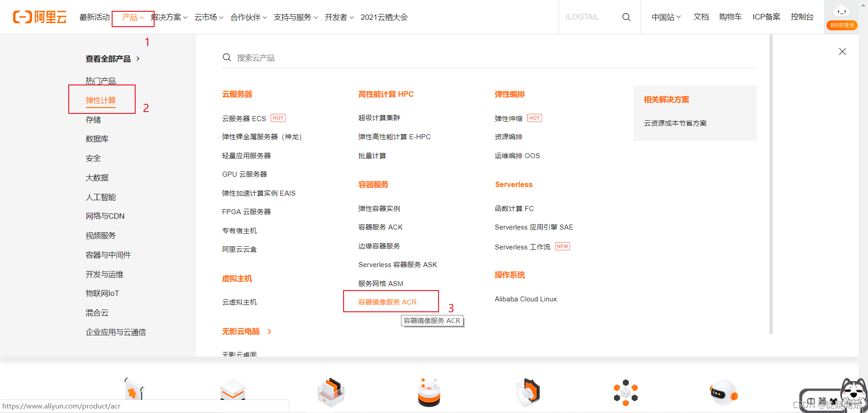868x413 pixels.
Task: Open 云服务器 ECS product
Action: click(244, 118)
